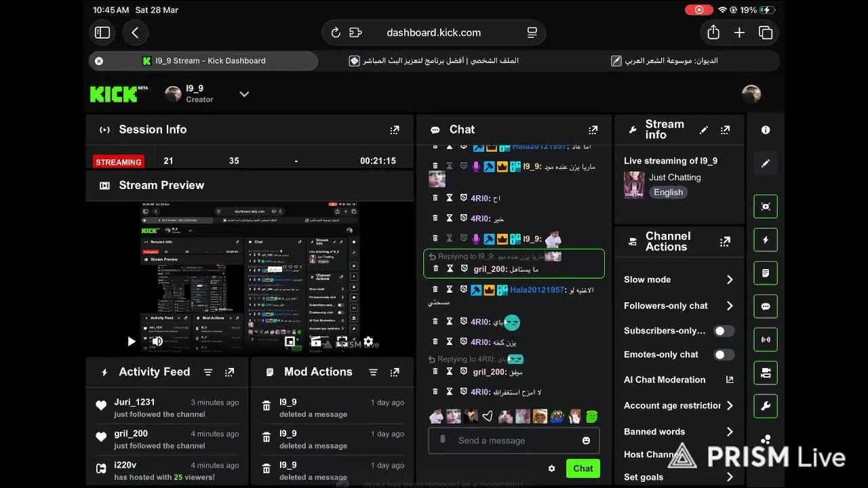The image size is (868, 488).
Task: Click the dashboard.kick.com address bar
Action: [x=434, y=33]
